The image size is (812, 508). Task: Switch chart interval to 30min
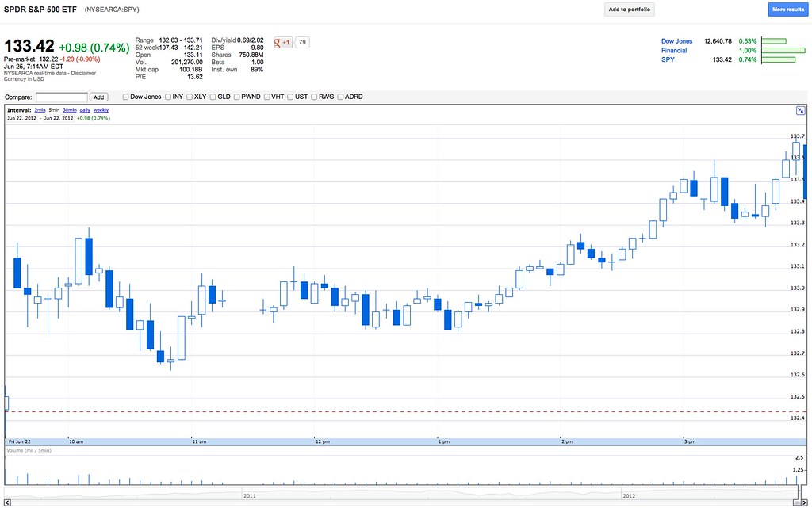pos(70,110)
